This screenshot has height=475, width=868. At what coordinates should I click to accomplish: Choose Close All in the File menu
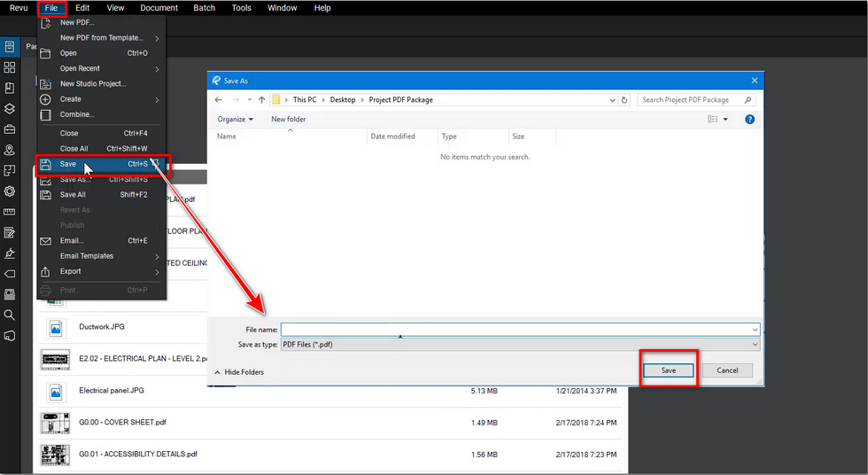[103, 148]
